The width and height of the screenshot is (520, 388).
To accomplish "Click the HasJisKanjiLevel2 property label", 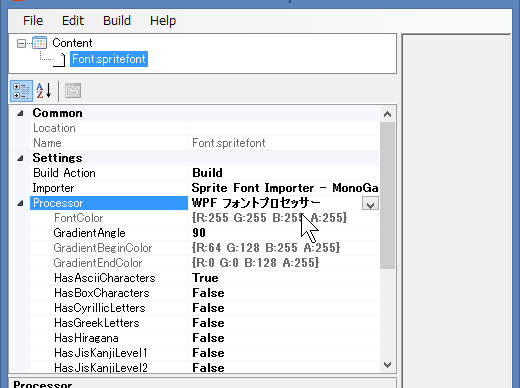I will pyautogui.click(x=101, y=367).
